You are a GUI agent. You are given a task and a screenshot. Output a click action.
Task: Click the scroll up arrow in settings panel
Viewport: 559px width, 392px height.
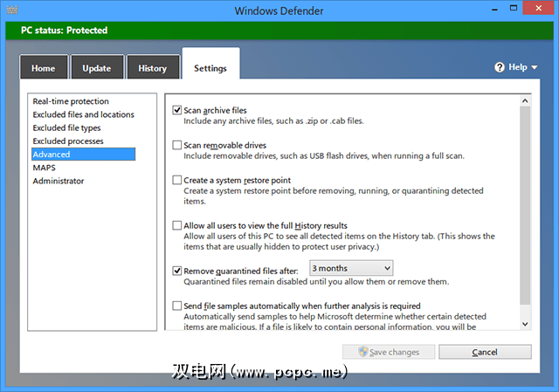point(524,101)
